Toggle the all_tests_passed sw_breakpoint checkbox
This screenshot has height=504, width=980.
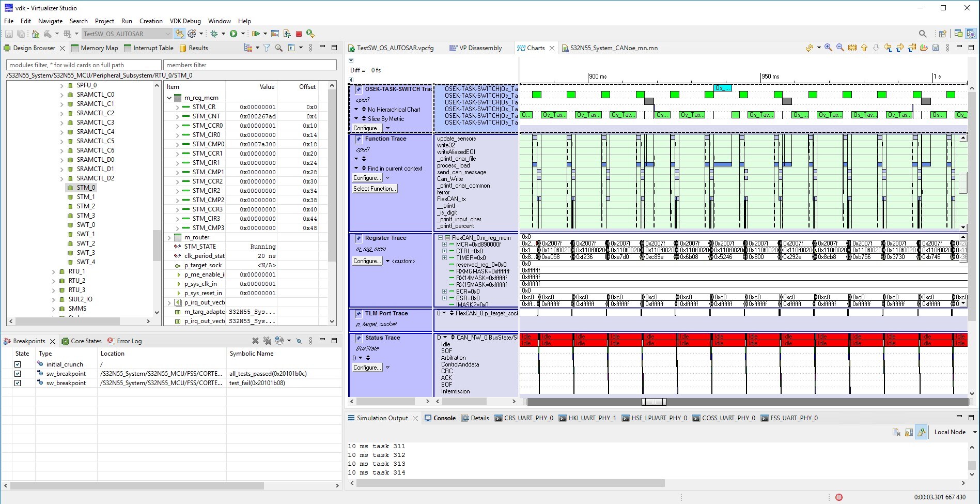[18, 374]
